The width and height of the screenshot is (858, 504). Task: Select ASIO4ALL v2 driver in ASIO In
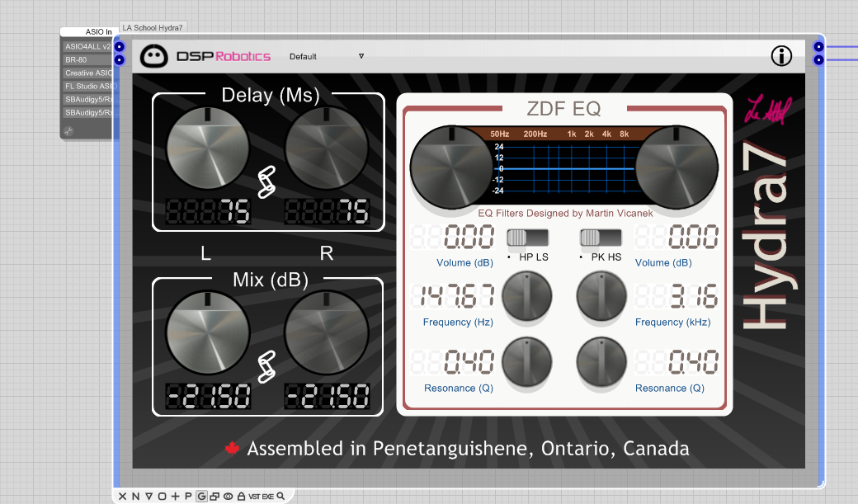(88, 46)
